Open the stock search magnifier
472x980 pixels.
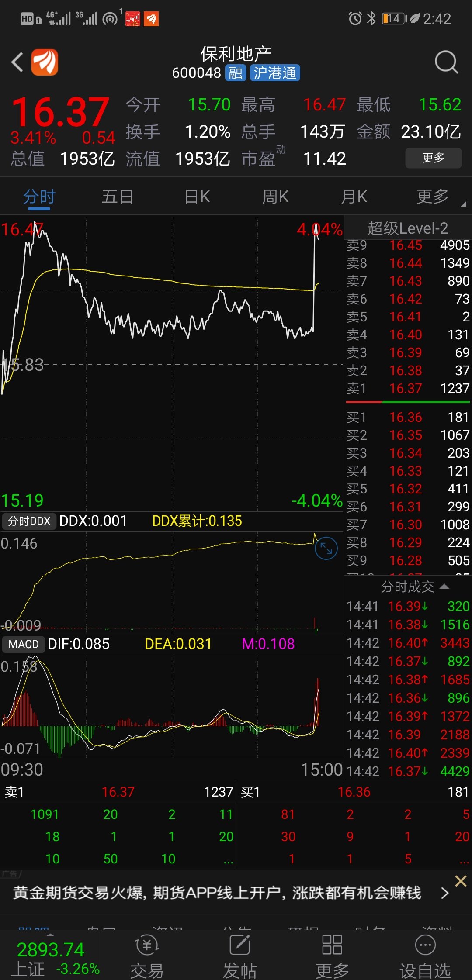click(x=447, y=62)
